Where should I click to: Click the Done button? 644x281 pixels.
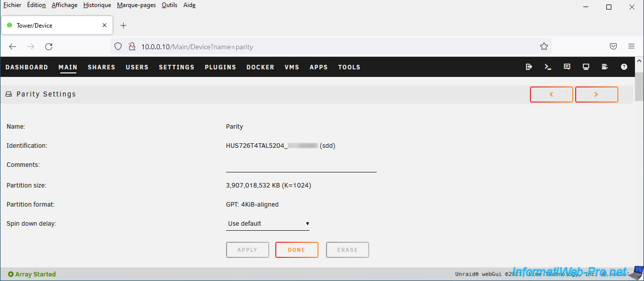click(x=296, y=250)
